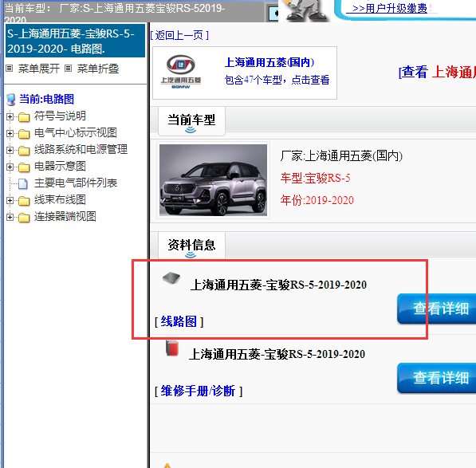Open the 符号与说明 folder icon
Image resolution: width=476 pixels, height=468 pixels.
pos(24,117)
